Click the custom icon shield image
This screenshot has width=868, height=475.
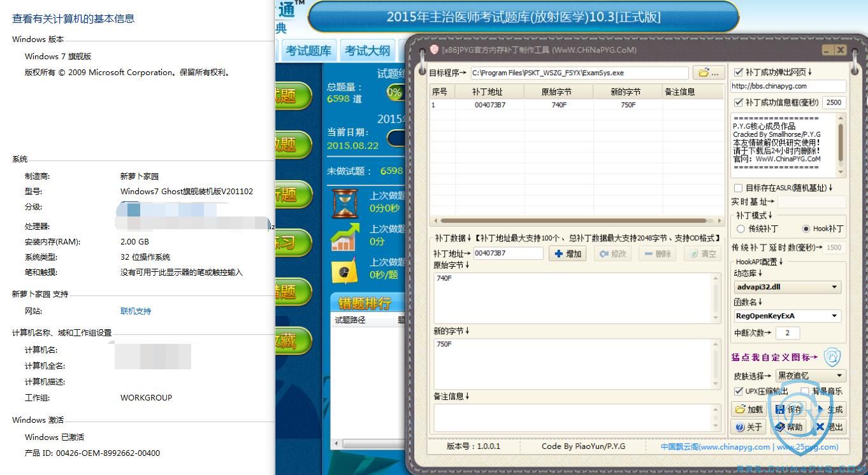[832, 357]
